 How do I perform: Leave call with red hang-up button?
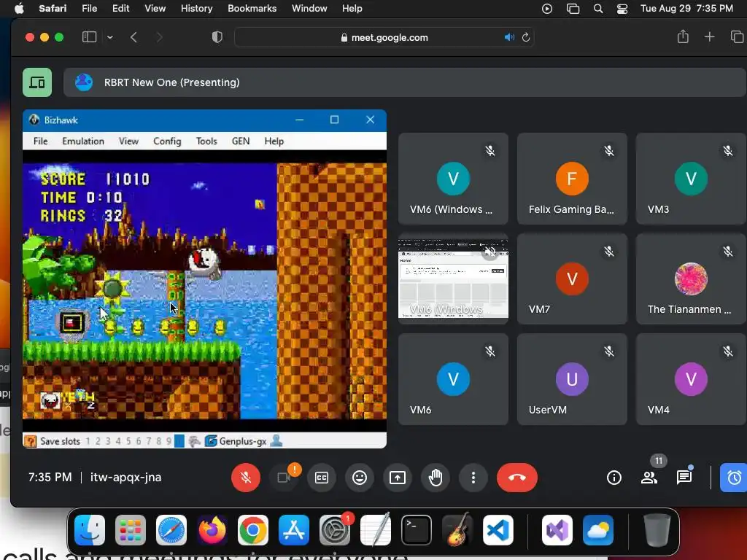click(x=517, y=477)
